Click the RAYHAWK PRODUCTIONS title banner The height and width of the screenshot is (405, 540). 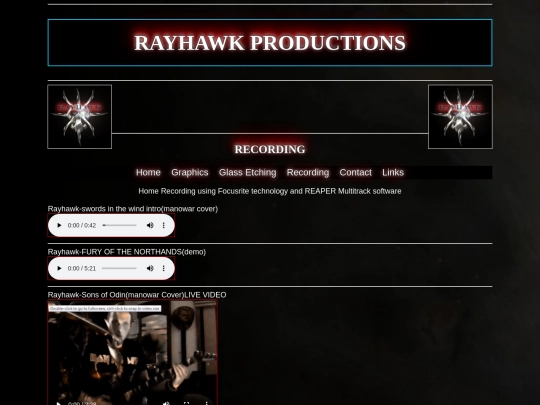[270, 43]
